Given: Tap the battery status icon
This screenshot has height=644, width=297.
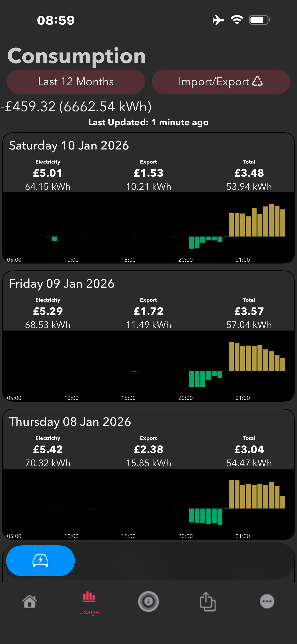Looking at the screenshot, I should click(259, 20).
